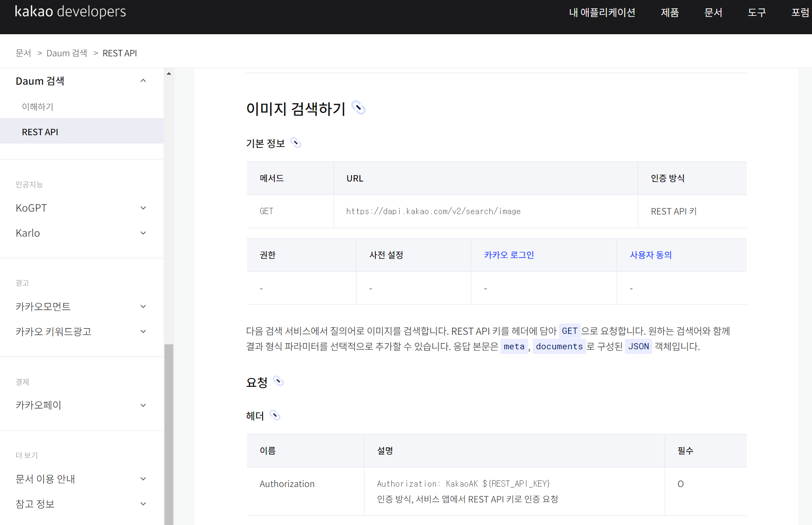This screenshot has height=525, width=812.
Task: Select 이해하기 in sidebar
Action: tap(38, 107)
